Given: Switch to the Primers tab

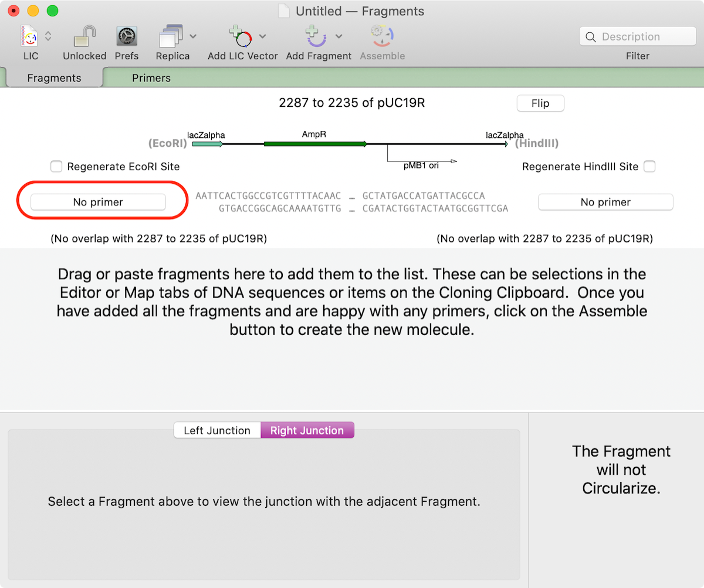Looking at the screenshot, I should [151, 77].
